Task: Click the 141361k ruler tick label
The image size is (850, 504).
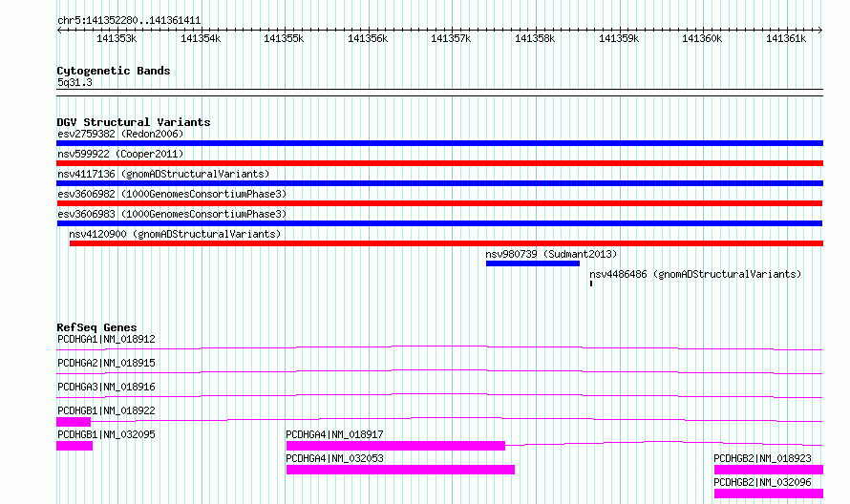Action: point(786,39)
